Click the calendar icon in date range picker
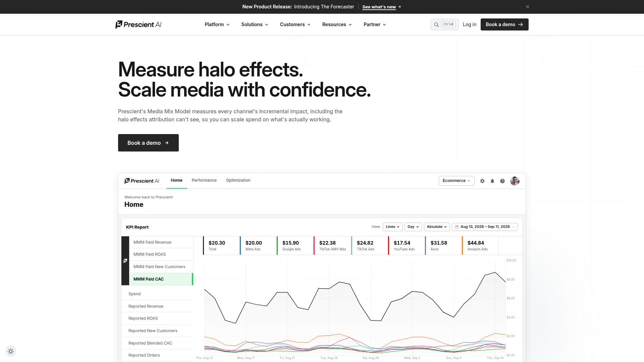This screenshot has width=644, height=362. coord(457,227)
